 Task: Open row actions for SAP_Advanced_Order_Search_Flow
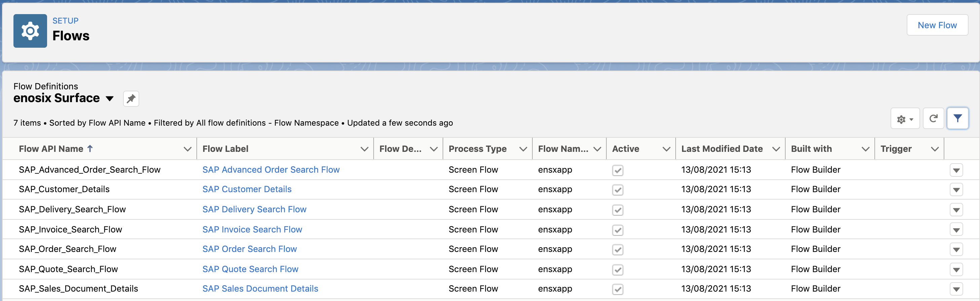click(x=956, y=170)
